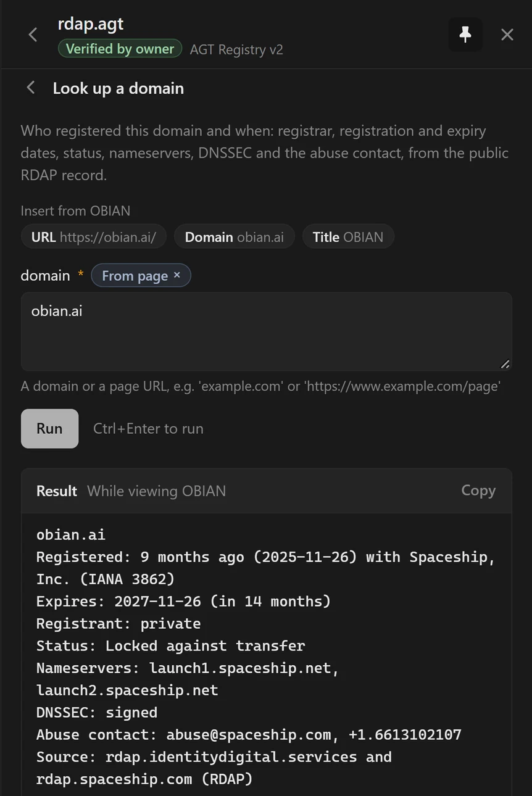Click the Insert from OBIAN label
The height and width of the screenshot is (796, 532).
(x=75, y=211)
